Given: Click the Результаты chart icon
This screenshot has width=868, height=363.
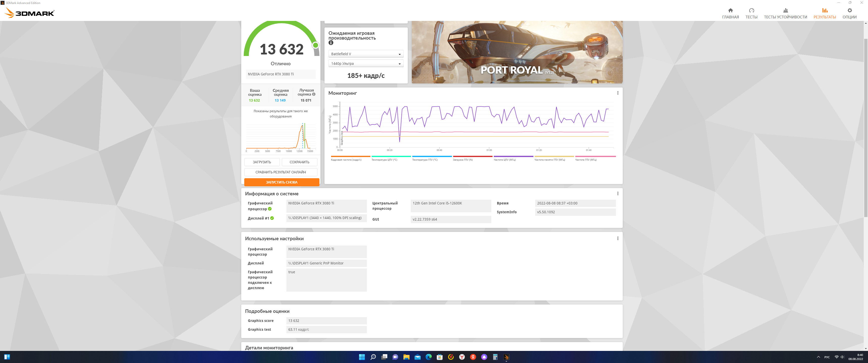Looking at the screenshot, I should pyautogui.click(x=825, y=10).
